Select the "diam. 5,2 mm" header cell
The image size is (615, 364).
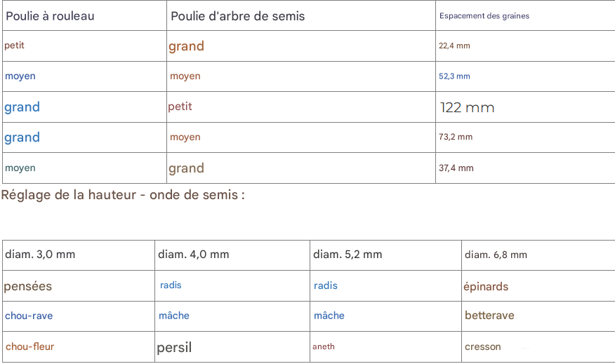click(x=348, y=255)
